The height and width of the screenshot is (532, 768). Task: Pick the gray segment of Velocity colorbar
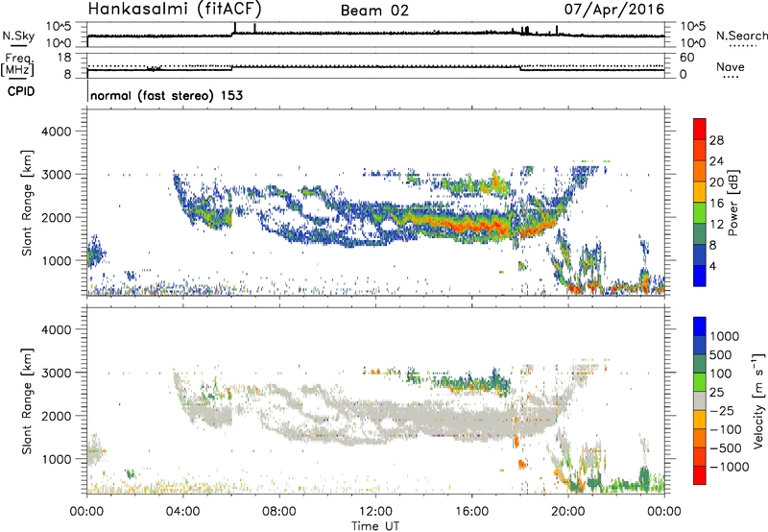[700, 400]
